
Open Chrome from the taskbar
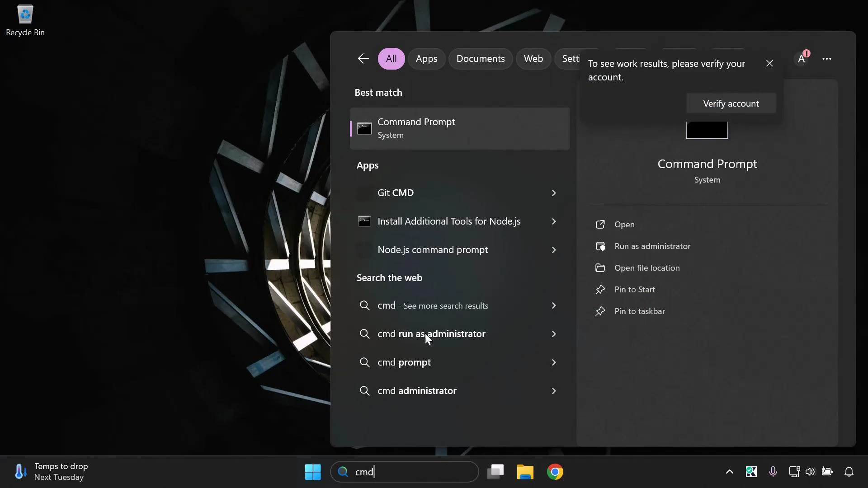click(x=555, y=472)
